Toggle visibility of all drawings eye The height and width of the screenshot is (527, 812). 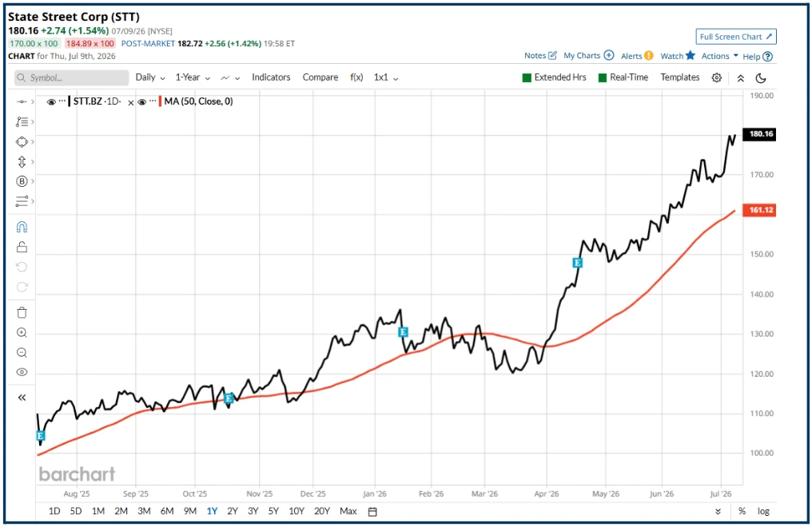[22, 372]
